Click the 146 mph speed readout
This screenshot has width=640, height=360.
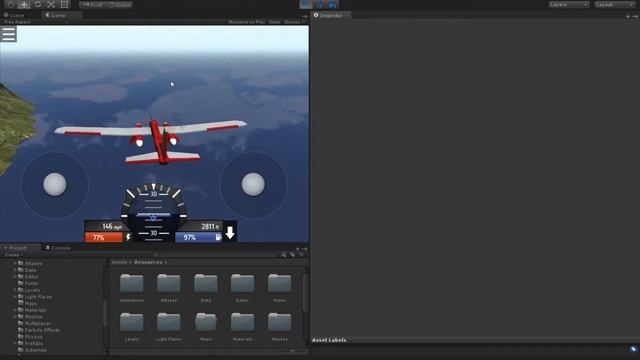pos(112,226)
